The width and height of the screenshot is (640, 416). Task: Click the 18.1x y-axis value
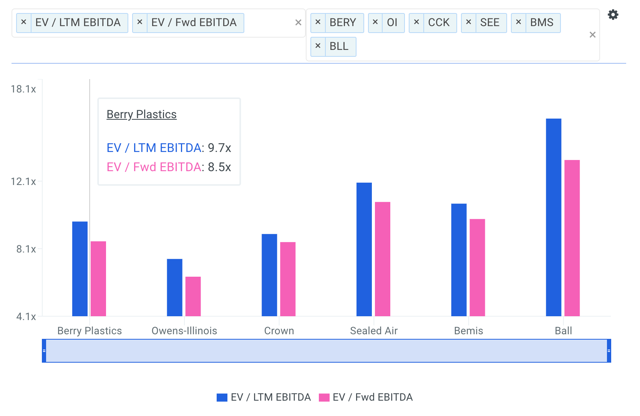coord(23,89)
